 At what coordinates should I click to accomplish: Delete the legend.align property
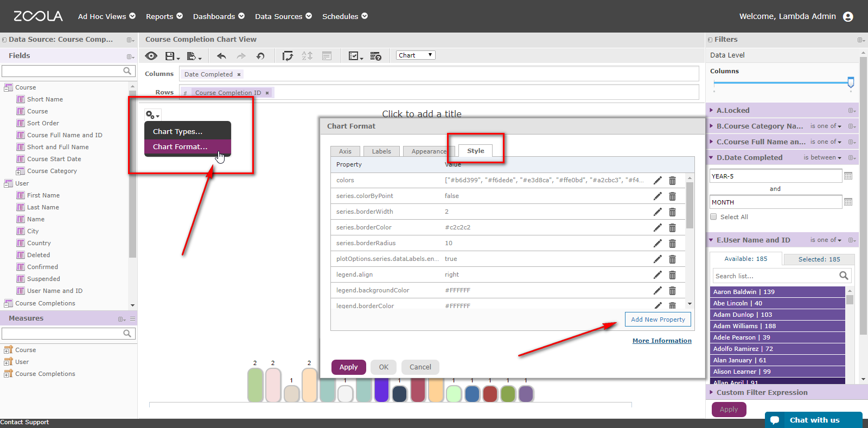672,275
